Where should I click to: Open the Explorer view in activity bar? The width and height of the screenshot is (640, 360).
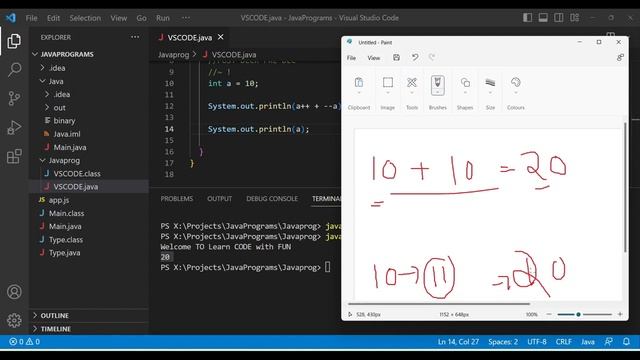[14, 41]
